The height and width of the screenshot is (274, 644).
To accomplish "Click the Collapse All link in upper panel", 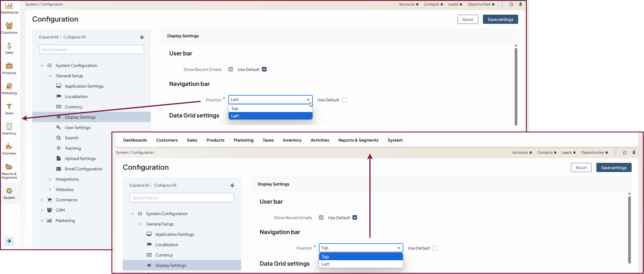I will point(74,37).
